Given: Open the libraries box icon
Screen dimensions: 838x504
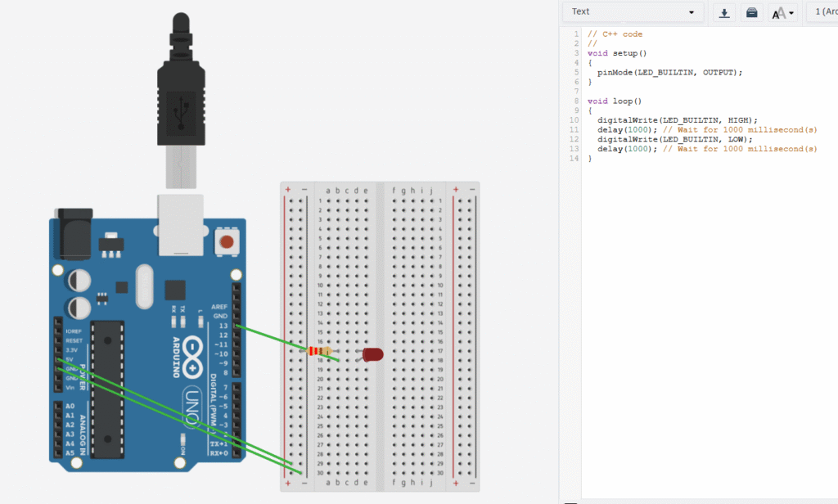Looking at the screenshot, I should click(751, 12).
